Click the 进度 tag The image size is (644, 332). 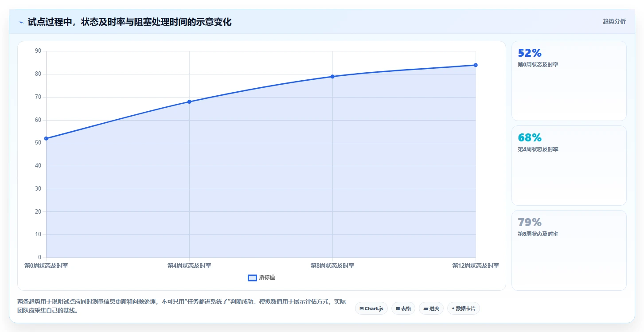pos(431,309)
